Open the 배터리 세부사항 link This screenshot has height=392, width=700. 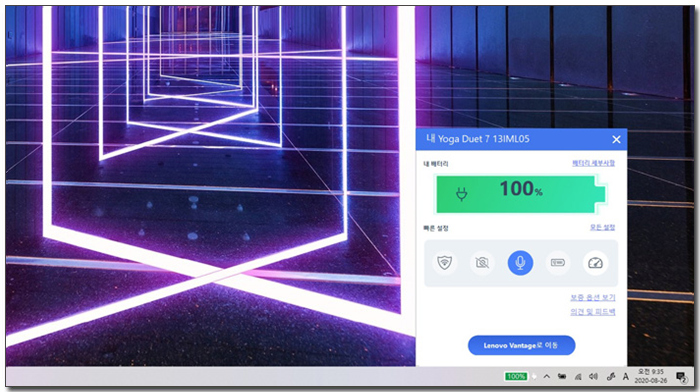click(593, 163)
